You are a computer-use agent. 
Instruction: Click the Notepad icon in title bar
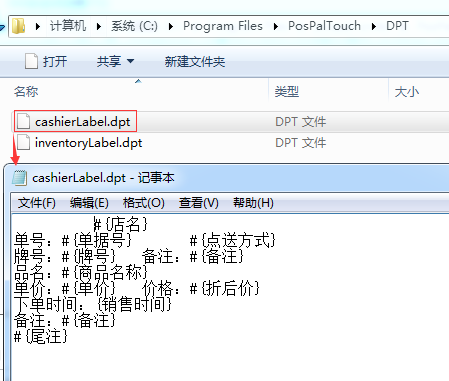(19, 178)
